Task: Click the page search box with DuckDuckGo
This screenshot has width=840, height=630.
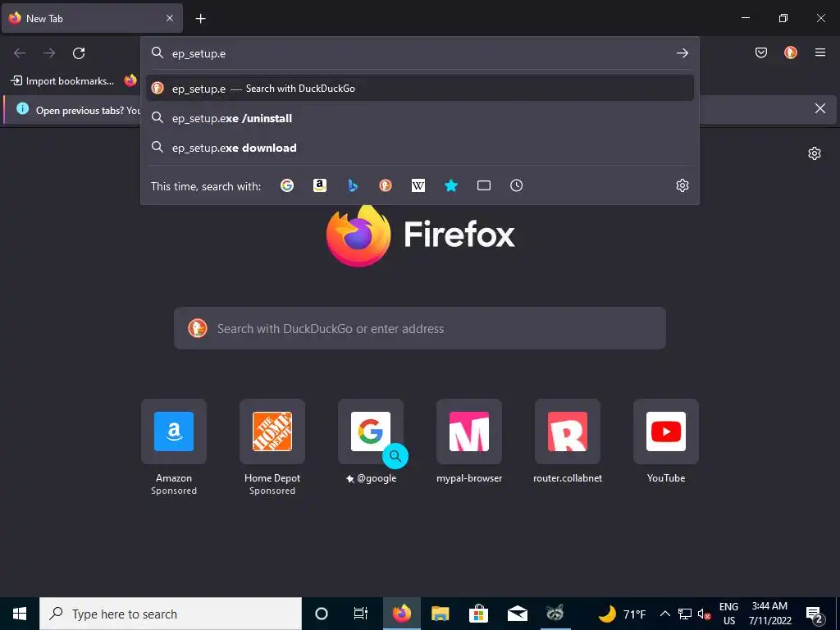Action: tap(420, 328)
